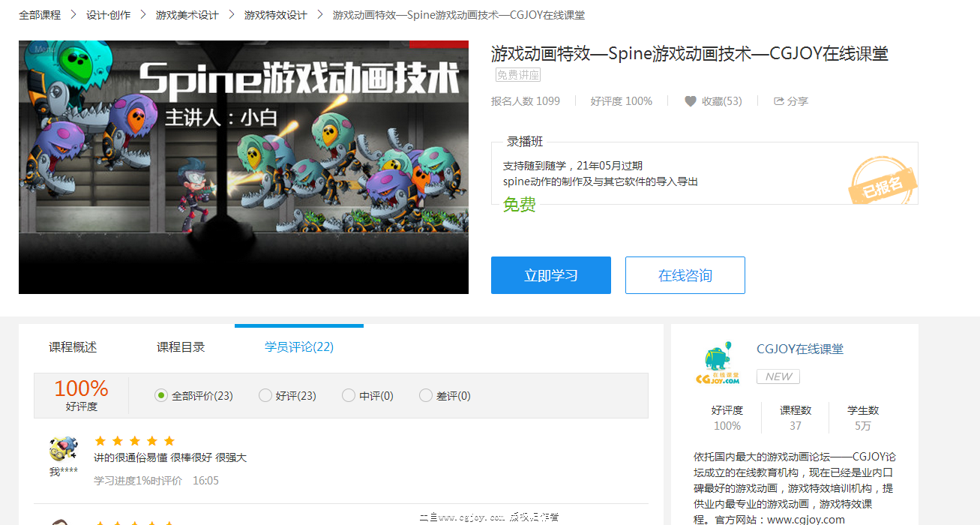This screenshot has height=525, width=980.
Task: Click the heart icon next to 收藏(53)
Action: click(691, 101)
